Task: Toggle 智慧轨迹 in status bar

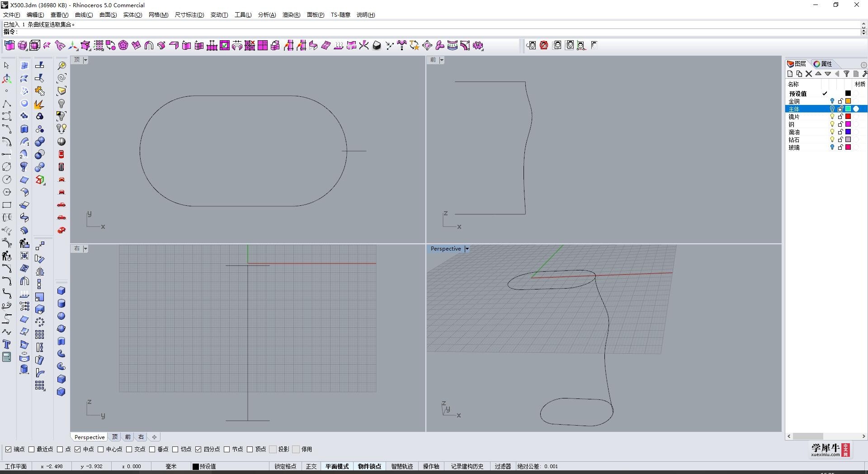Action: (402, 466)
